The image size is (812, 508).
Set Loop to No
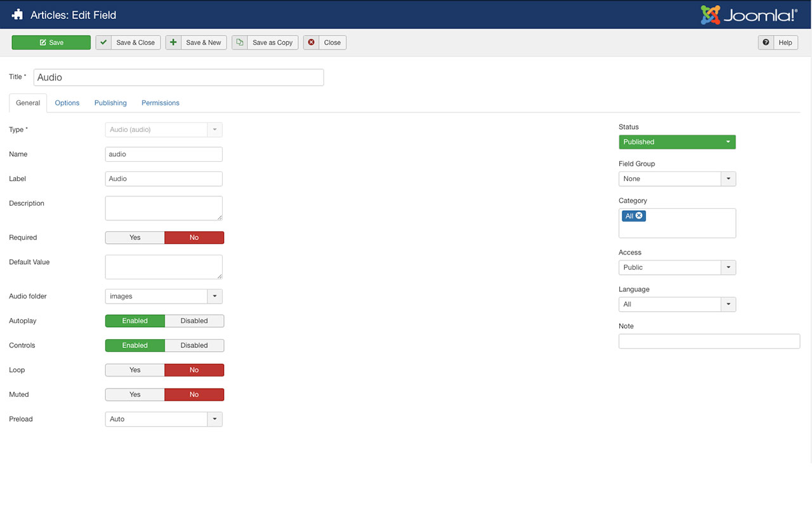pyautogui.click(x=194, y=370)
